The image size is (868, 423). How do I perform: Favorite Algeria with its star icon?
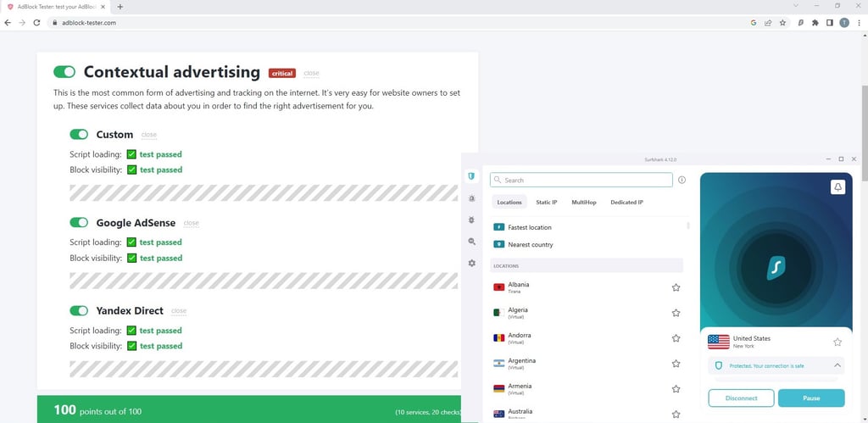click(676, 313)
